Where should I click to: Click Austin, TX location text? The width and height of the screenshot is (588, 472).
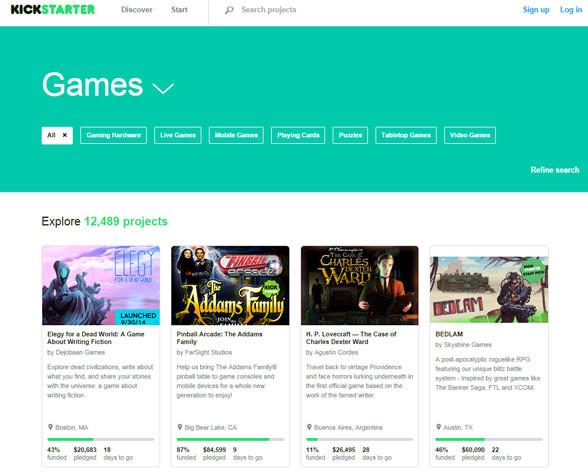[458, 427]
